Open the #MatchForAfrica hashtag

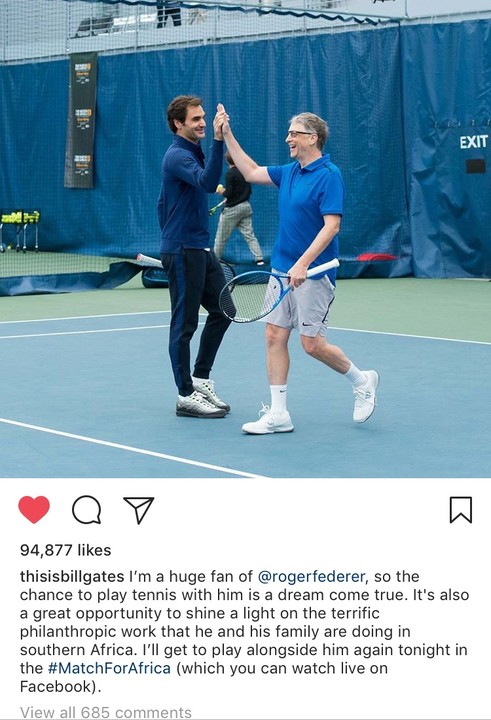[109, 668]
